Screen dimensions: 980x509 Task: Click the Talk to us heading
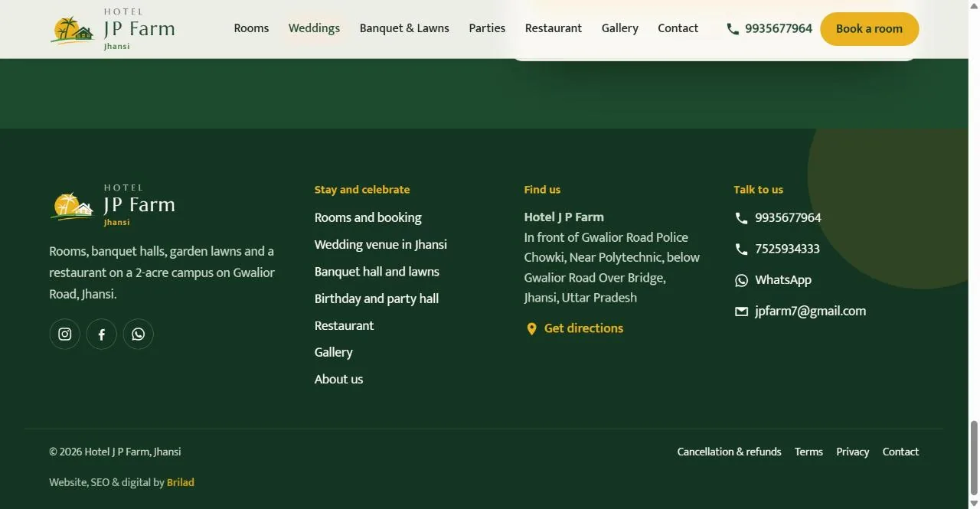click(759, 190)
